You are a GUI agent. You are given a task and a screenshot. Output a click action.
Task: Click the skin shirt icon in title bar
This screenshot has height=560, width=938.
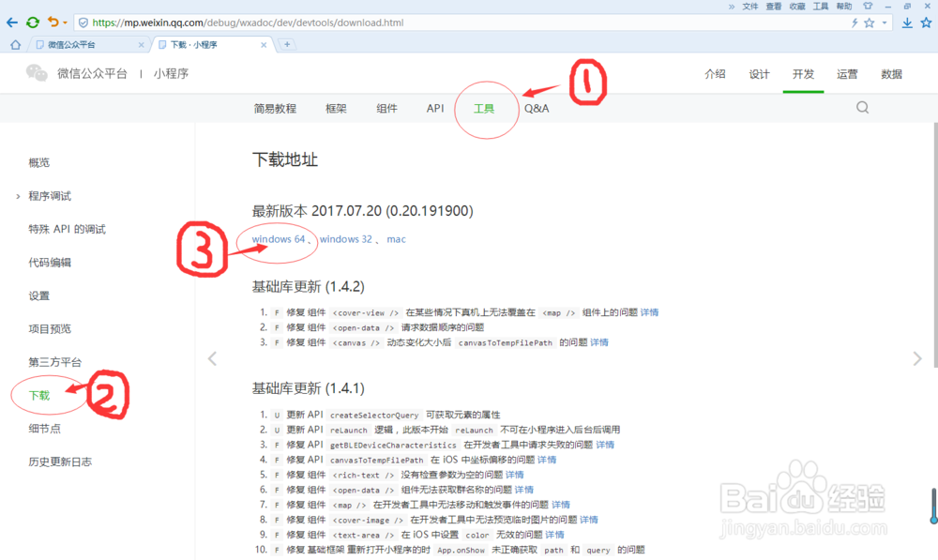pos(868,6)
